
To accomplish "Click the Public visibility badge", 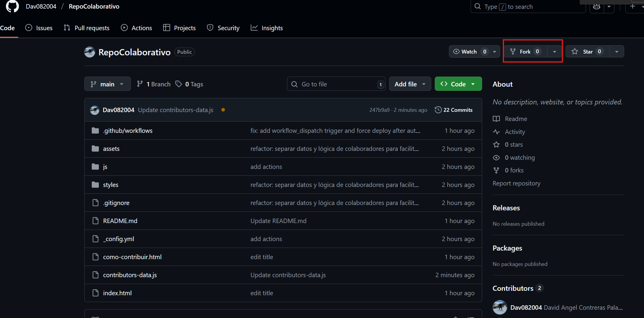I will (184, 52).
